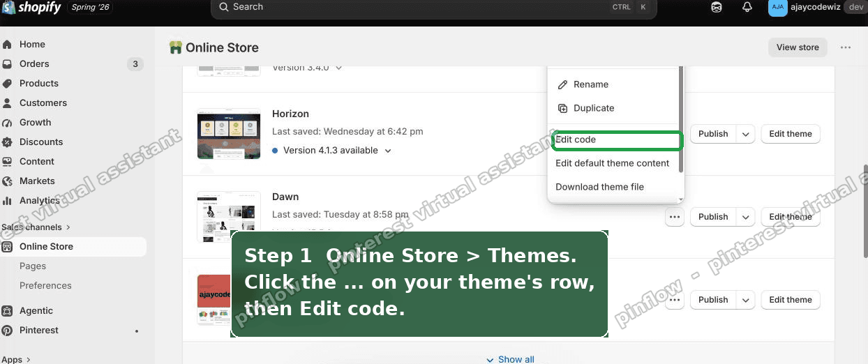Go to Markets section
Image resolution: width=868 pixels, height=364 pixels.
pos(37,181)
